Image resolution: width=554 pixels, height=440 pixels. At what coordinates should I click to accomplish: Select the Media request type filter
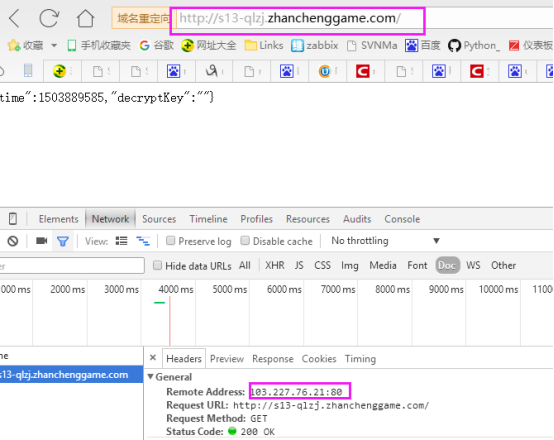click(383, 265)
